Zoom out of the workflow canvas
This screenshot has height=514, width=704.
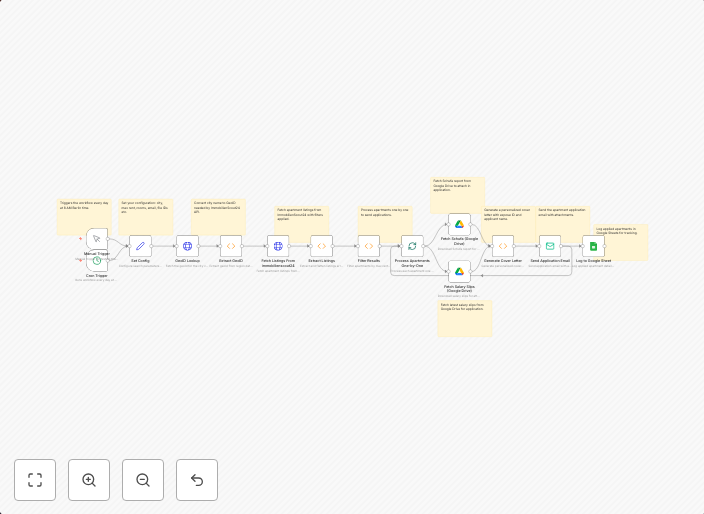(x=143, y=480)
